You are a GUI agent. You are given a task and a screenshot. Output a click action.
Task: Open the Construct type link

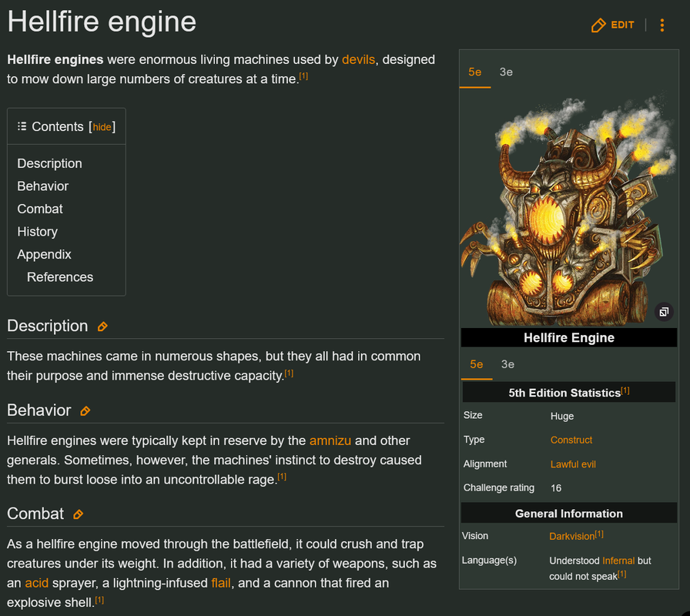[x=571, y=440]
